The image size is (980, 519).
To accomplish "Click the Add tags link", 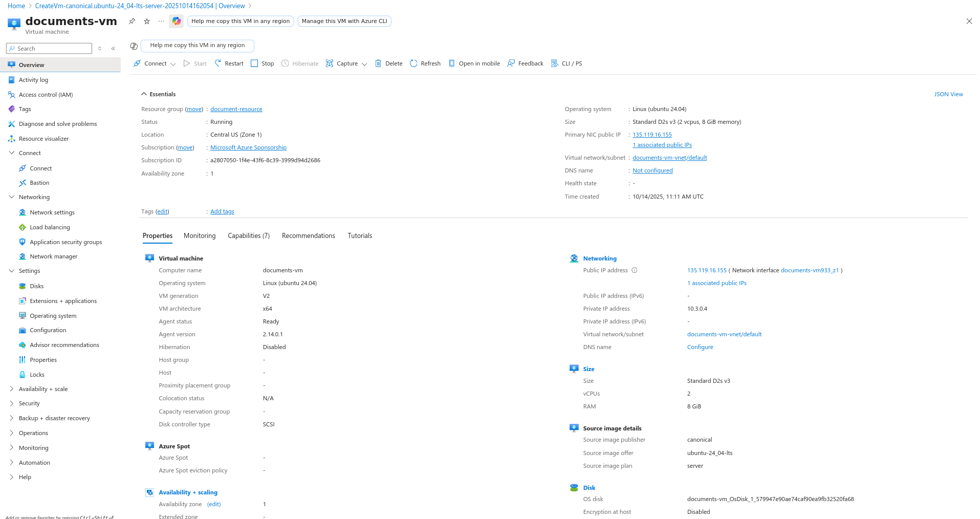I will (222, 211).
